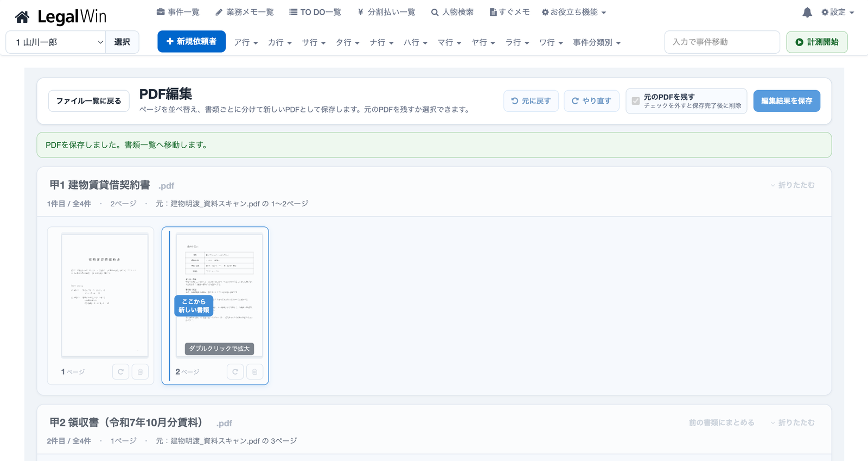Edit title 甲1 建物賃貸借契約書
868x461 pixels.
coord(100,185)
